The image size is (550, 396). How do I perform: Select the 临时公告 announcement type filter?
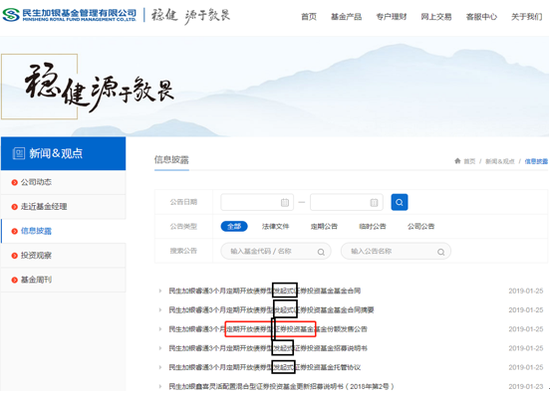tap(372, 227)
